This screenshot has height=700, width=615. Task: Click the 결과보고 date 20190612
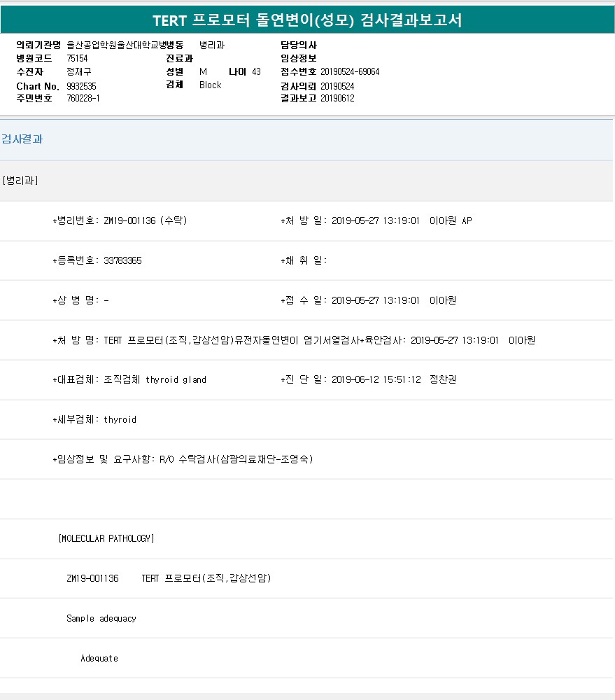click(337, 98)
